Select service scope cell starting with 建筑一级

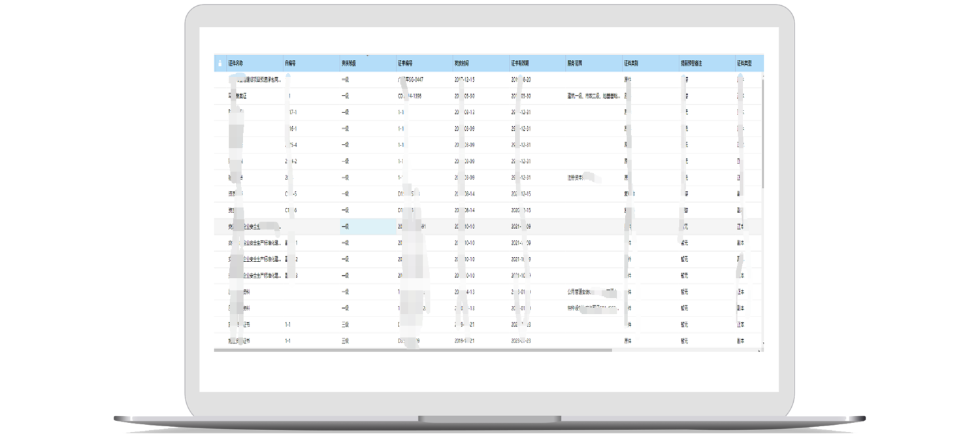pos(593,96)
